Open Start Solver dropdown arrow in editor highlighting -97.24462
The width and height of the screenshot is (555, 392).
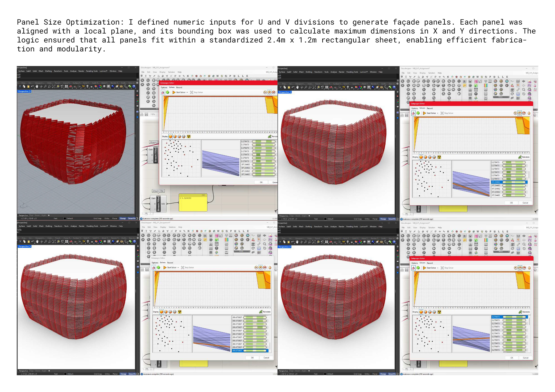[437, 113]
